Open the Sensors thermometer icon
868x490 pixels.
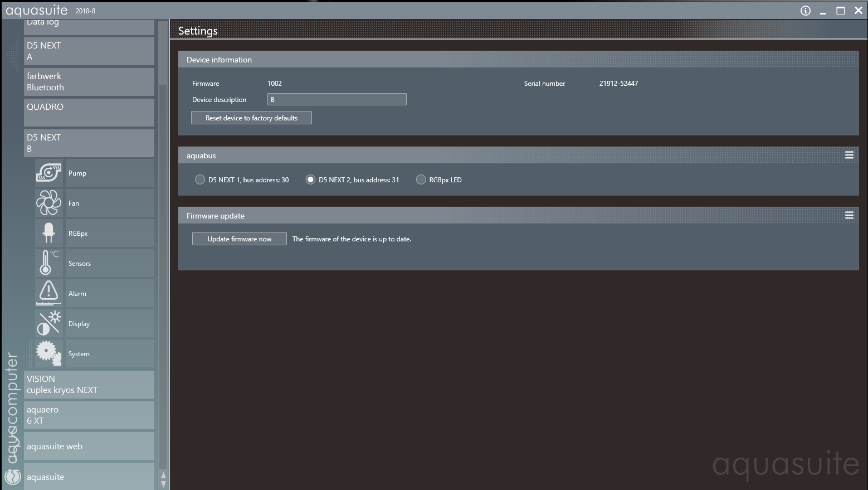(49, 263)
